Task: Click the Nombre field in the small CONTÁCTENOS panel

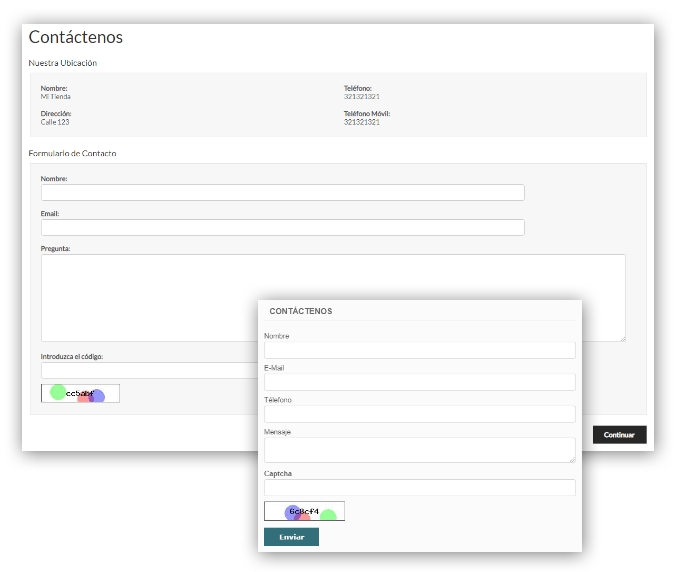Action: 419,350
